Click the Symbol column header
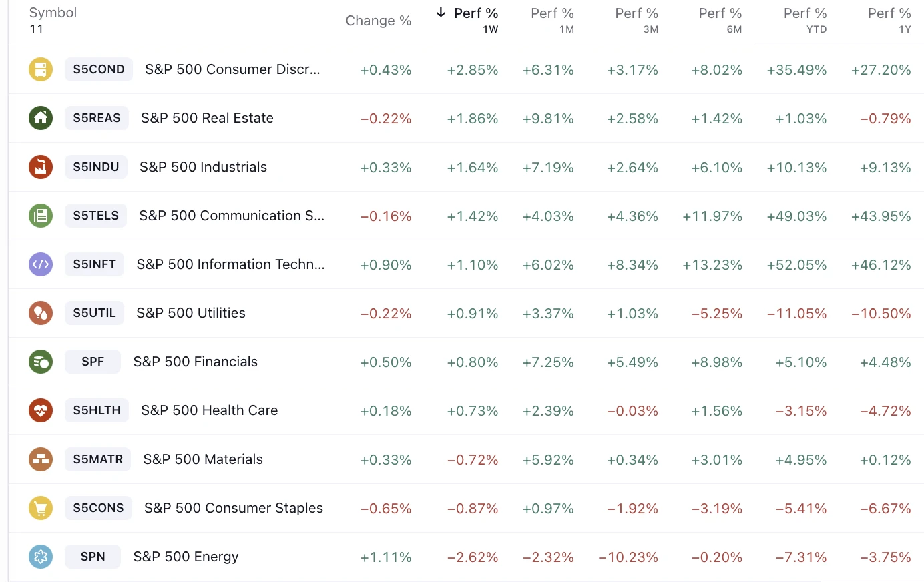Viewport: 924px width, 582px height. coord(53,13)
